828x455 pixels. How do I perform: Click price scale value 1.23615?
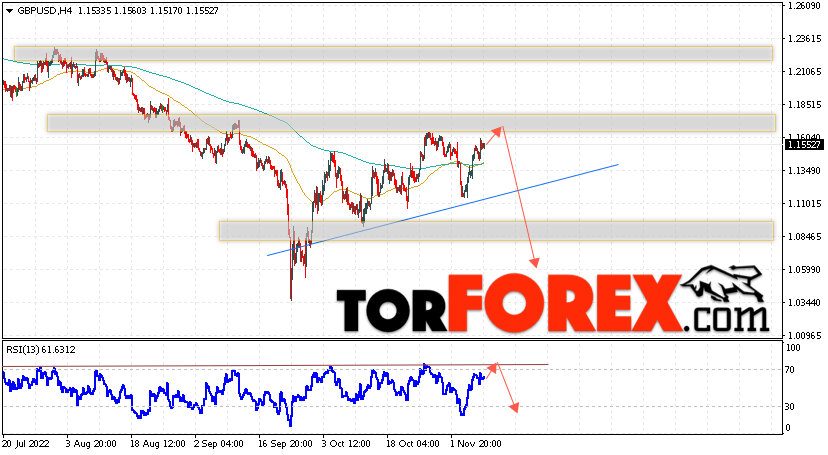coord(804,39)
